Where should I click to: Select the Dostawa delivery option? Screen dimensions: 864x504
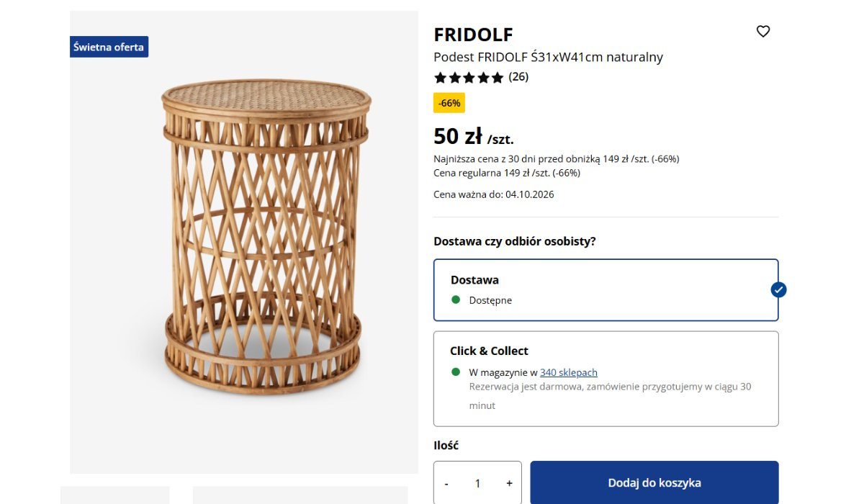click(x=606, y=289)
